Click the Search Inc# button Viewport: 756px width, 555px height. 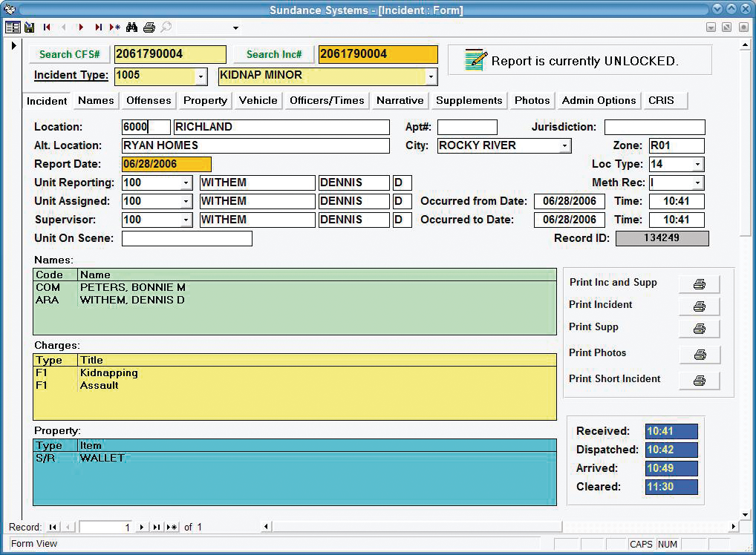[274, 54]
